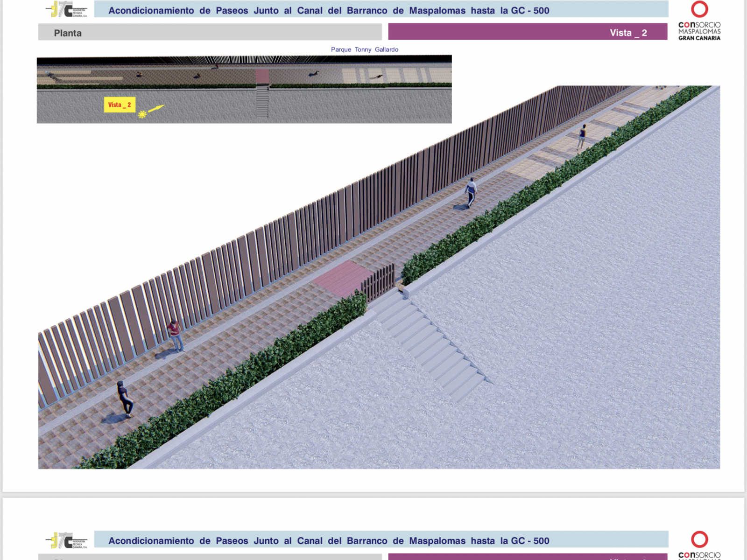Click the pedestrian wearing the red shirt

(x=175, y=335)
